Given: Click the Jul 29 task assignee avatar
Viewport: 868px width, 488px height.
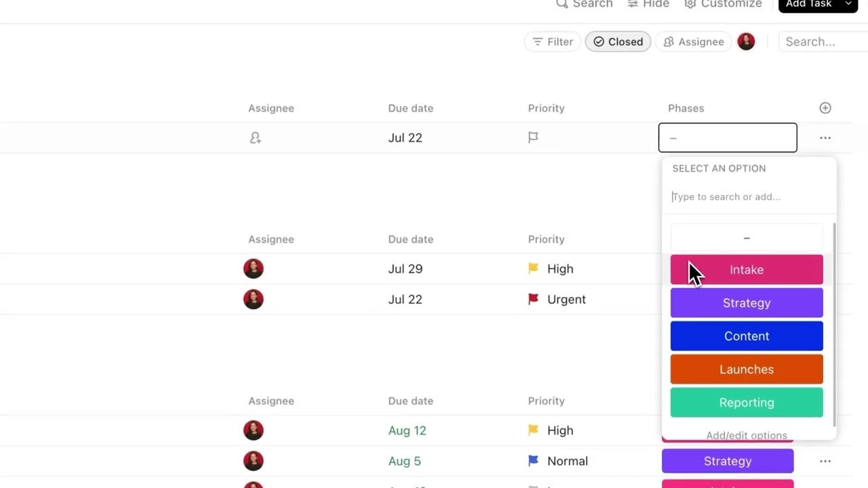Looking at the screenshot, I should point(254,268).
